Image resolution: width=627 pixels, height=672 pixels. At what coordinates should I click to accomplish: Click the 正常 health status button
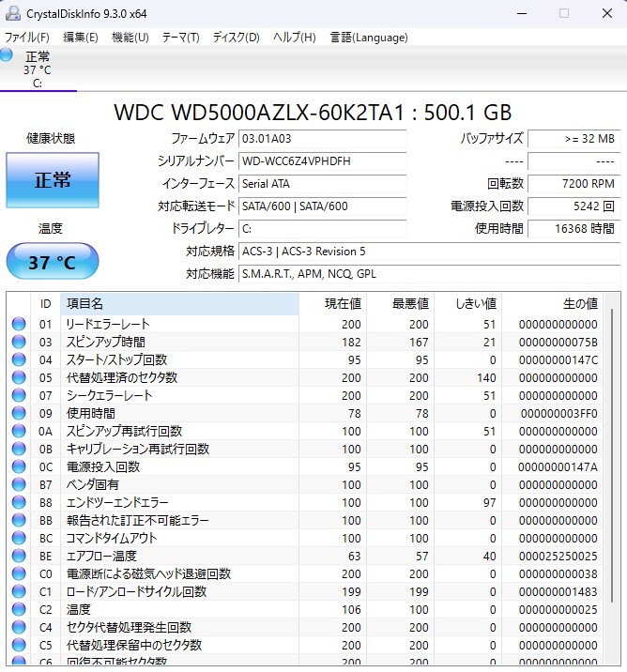tap(53, 180)
